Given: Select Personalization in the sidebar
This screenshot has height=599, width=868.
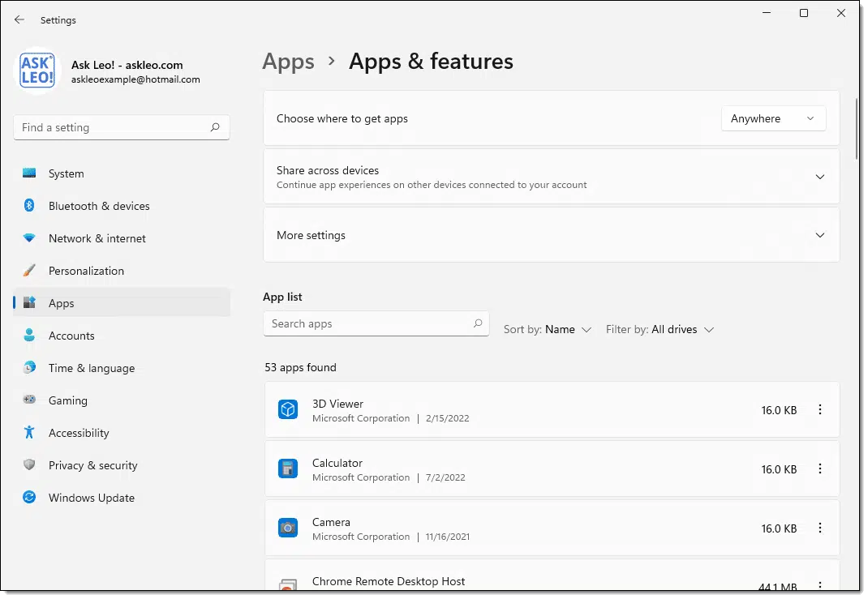Looking at the screenshot, I should point(122,271).
